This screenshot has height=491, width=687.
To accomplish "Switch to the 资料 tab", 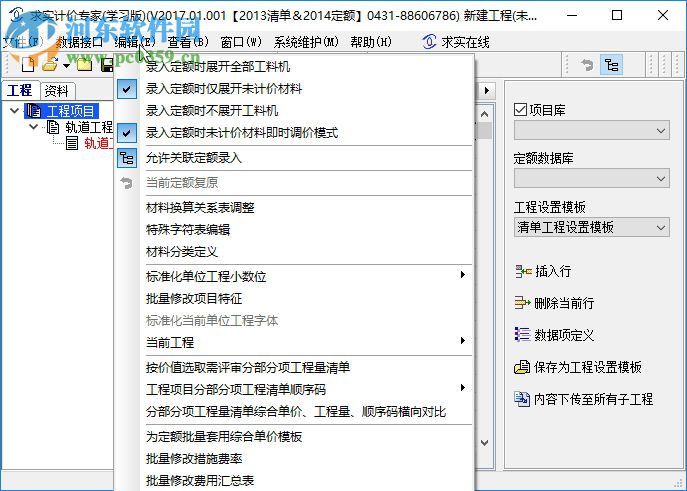I will pos(57,91).
